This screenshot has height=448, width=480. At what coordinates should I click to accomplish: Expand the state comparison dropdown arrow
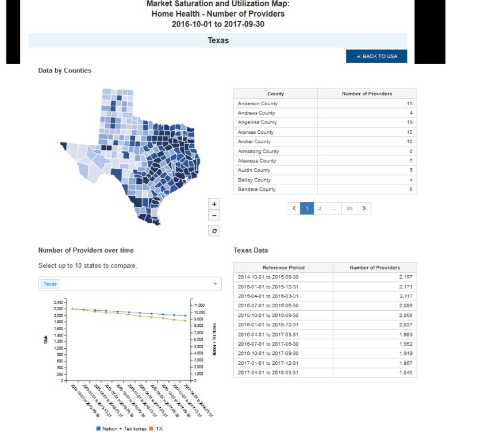[215, 284]
